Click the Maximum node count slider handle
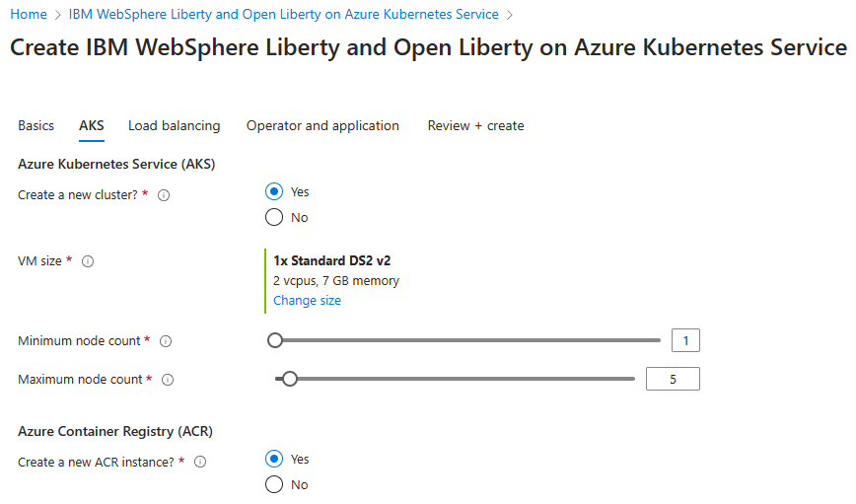 point(290,379)
